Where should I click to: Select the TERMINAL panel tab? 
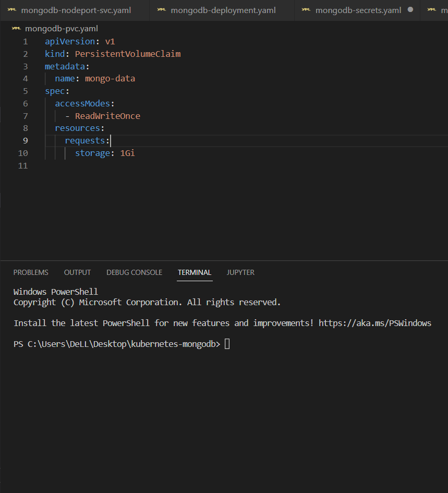coord(195,272)
